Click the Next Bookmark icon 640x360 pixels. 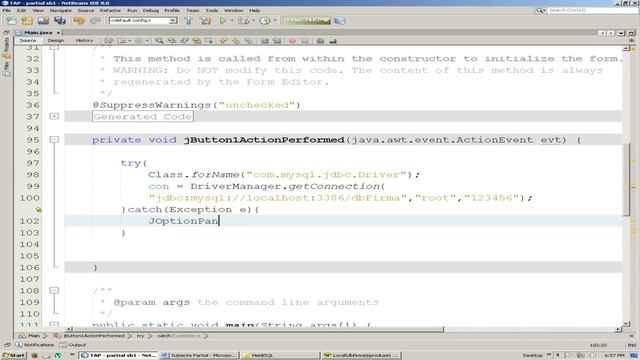tap(236, 41)
